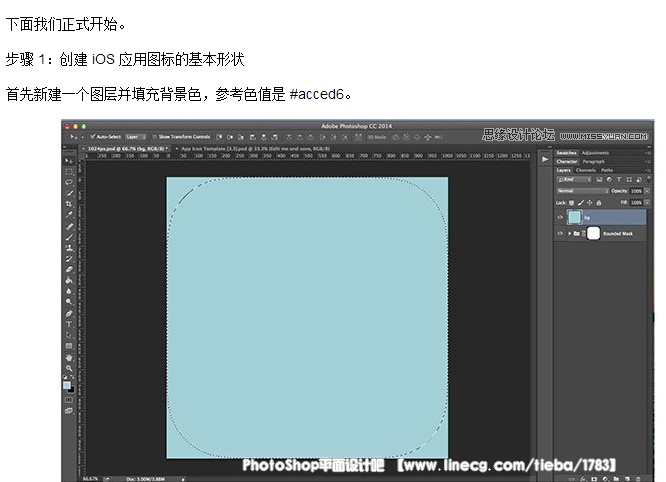This screenshot has width=666, height=482.
Task: Click the bg layer thumbnail
Action: click(575, 216)
